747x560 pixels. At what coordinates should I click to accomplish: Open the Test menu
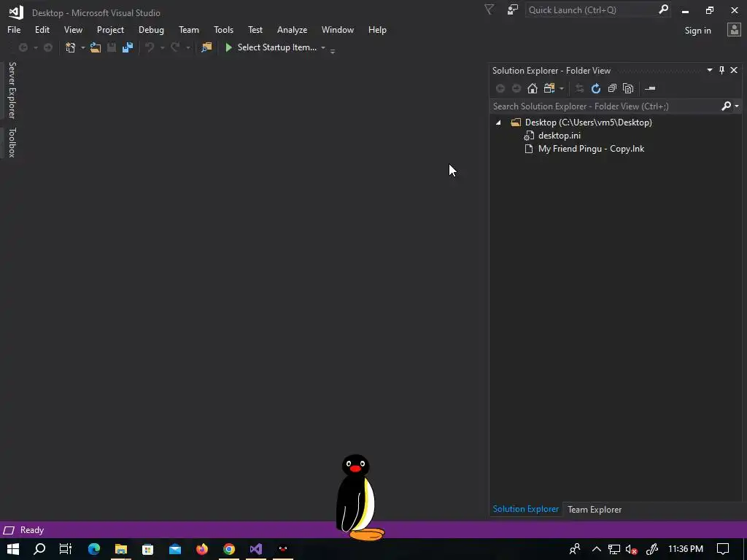(x=255, y=29)
